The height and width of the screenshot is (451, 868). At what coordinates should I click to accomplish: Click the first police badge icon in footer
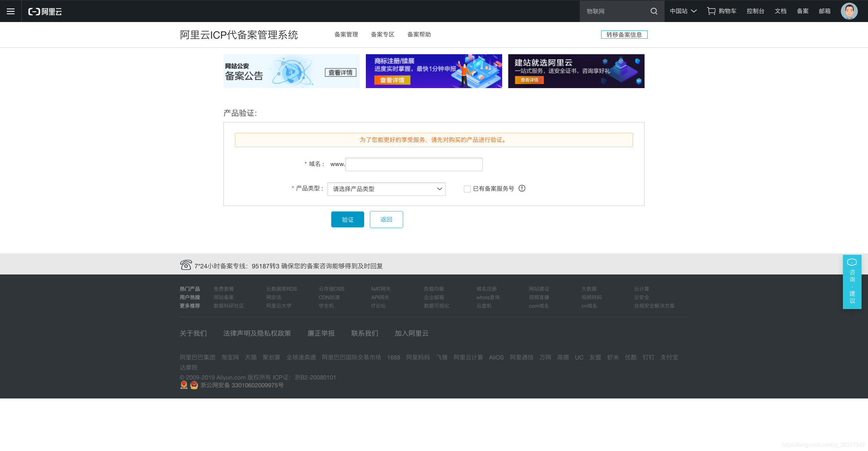click(184, 385)
